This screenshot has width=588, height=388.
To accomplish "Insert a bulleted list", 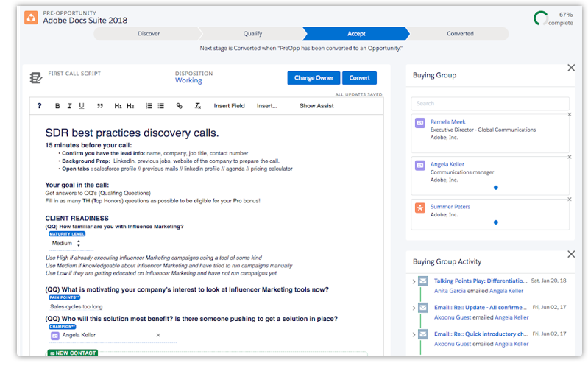I will (x=161, y=106).
